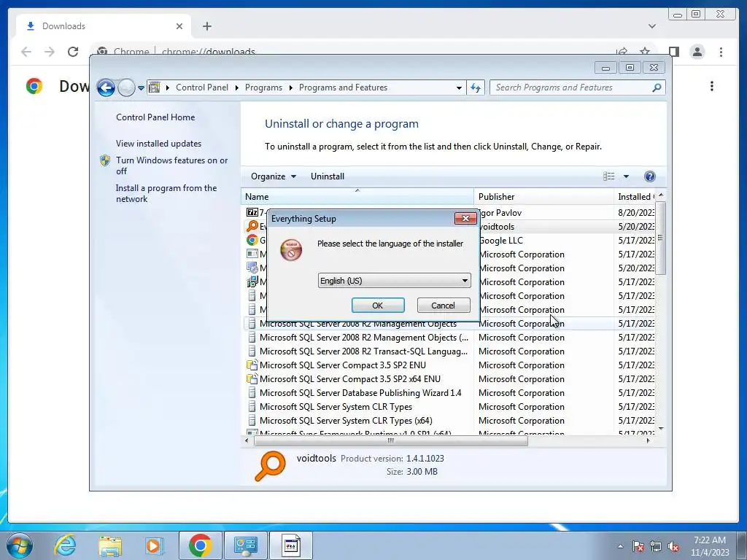Click the Igor Pavlov publisher cell
The image size is (747, 560).
coord(500,212)
